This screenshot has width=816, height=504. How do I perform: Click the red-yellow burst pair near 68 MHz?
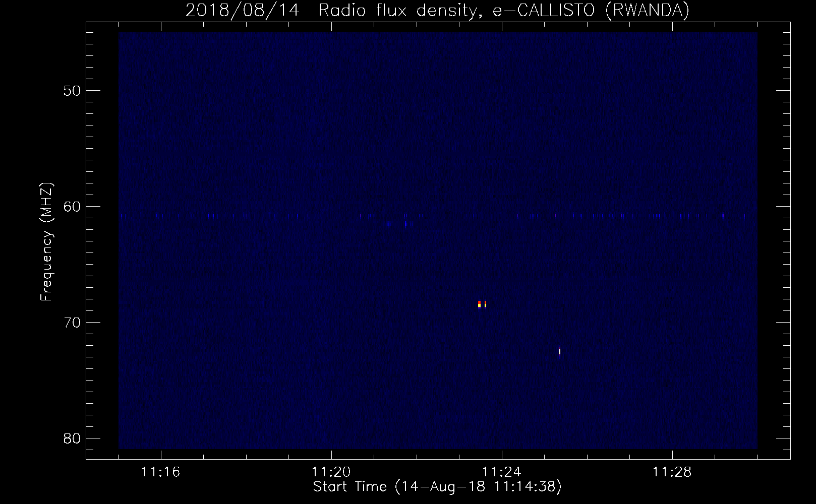click(x=482, y=304)
